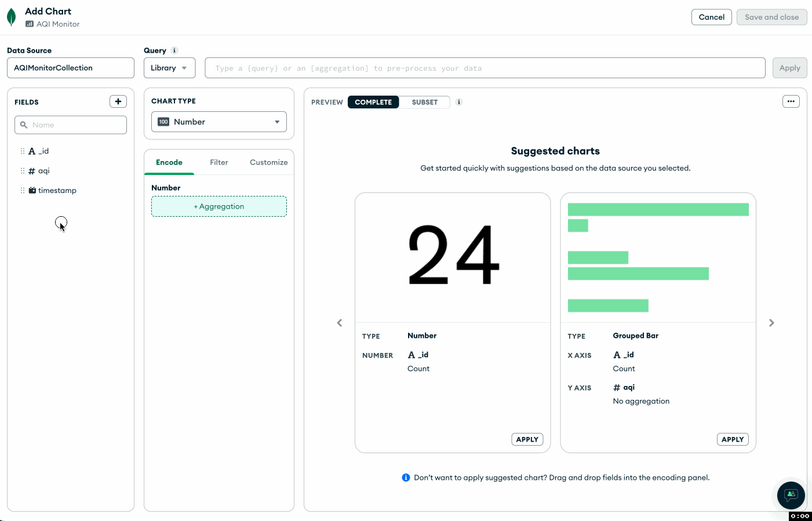This screenshot has width=812, height=521.
Task: Click the Cancel button
Action: pyautogui.click(x=711, y=17)
